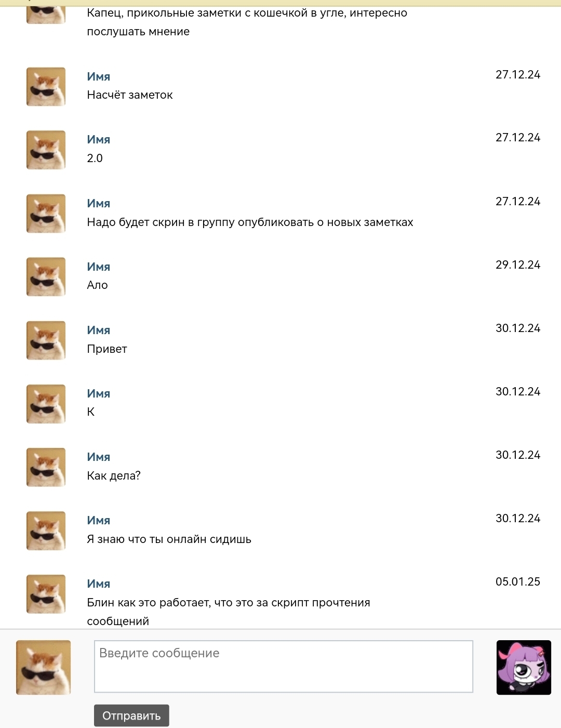Click the 'Имя' link above 'Как дела?'

point(99,457)
